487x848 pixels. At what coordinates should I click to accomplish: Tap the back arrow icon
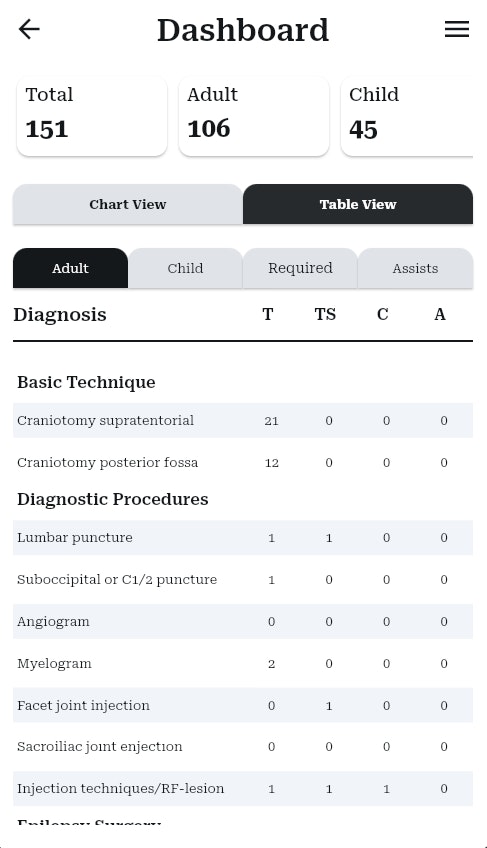click(29, 29)
